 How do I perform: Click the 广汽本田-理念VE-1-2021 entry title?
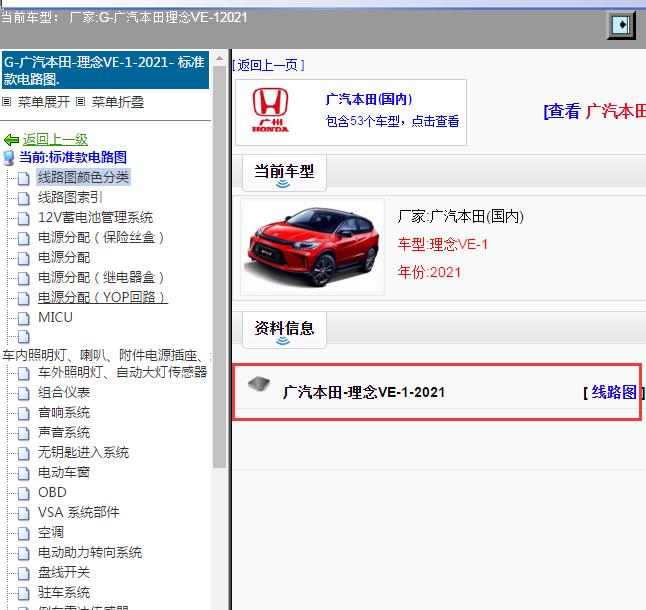[364, 392]
